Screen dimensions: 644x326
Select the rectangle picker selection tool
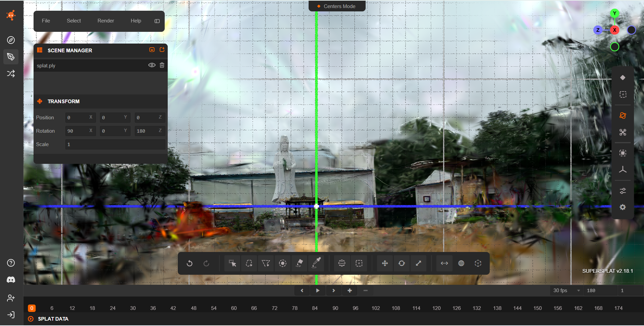pos(232,263)
